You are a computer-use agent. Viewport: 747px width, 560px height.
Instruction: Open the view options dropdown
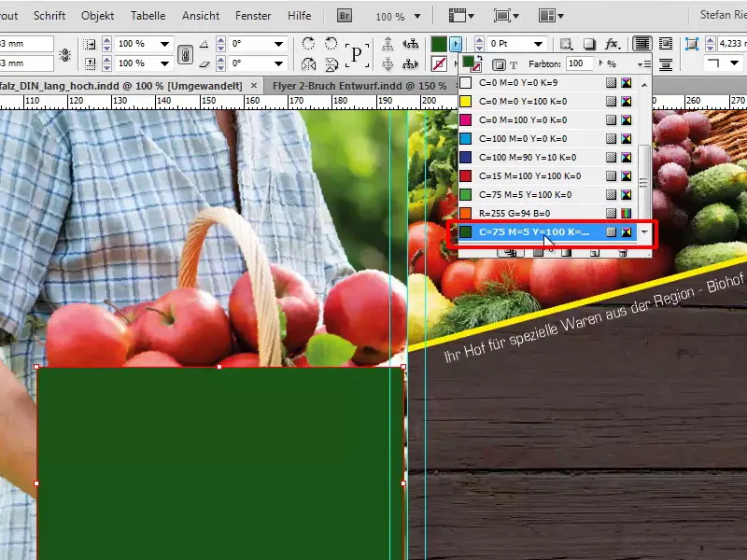pyautogui.click(x=460, y=16)
